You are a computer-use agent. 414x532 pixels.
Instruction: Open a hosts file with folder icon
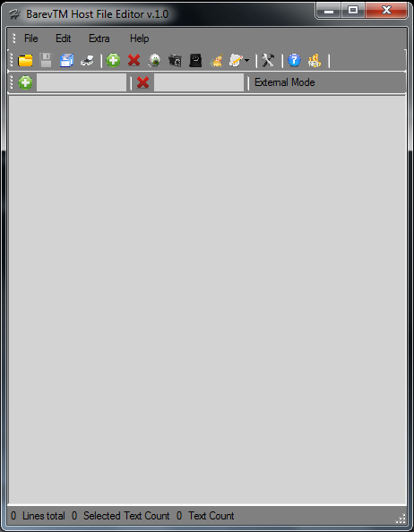pos(25,61)
